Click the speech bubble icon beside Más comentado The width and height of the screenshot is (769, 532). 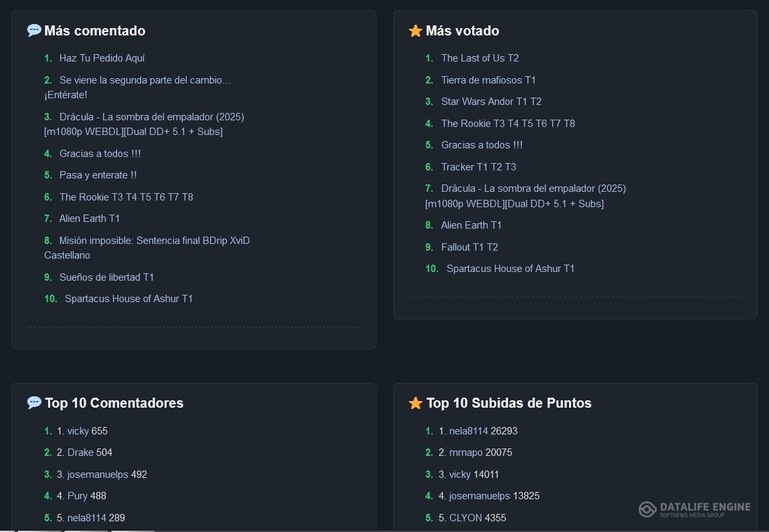(x=34, y=31)
